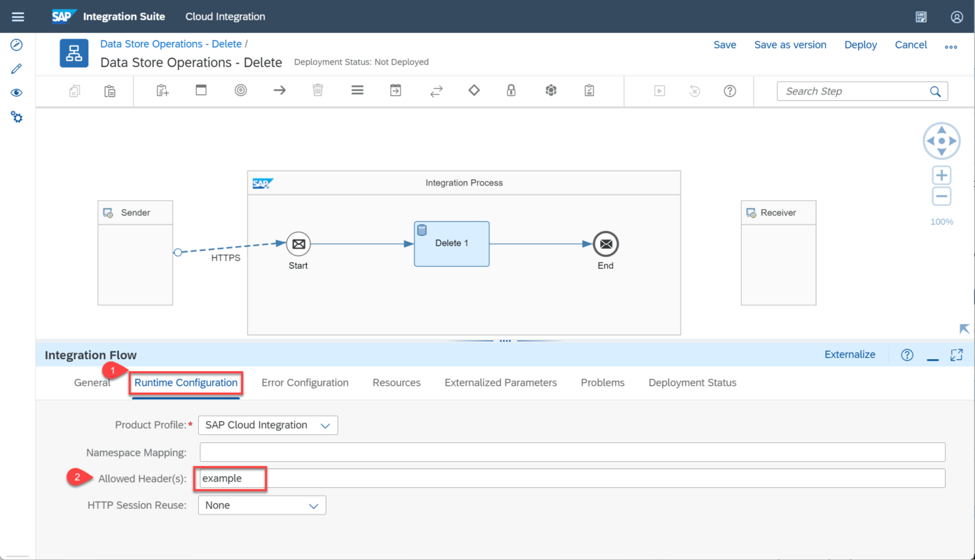Click the user profile icon
Viewport: 975px width, 560px height.
click(957, 17)
